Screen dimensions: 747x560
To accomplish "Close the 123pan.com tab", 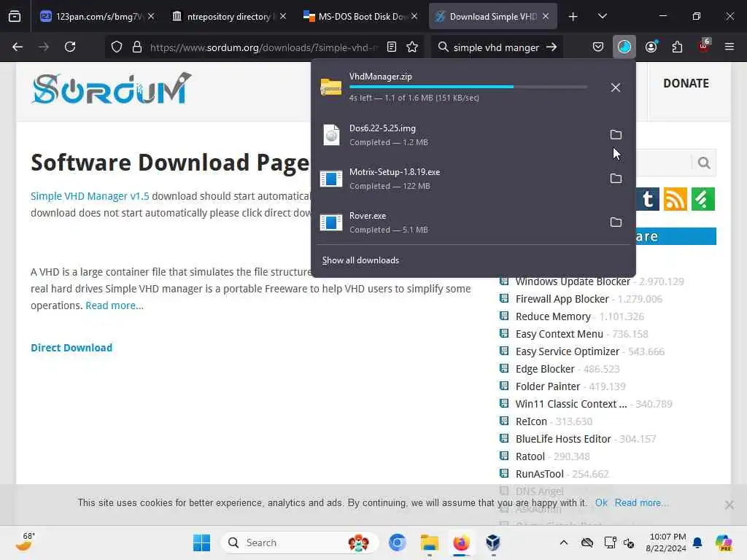I will tap(151, 16).
